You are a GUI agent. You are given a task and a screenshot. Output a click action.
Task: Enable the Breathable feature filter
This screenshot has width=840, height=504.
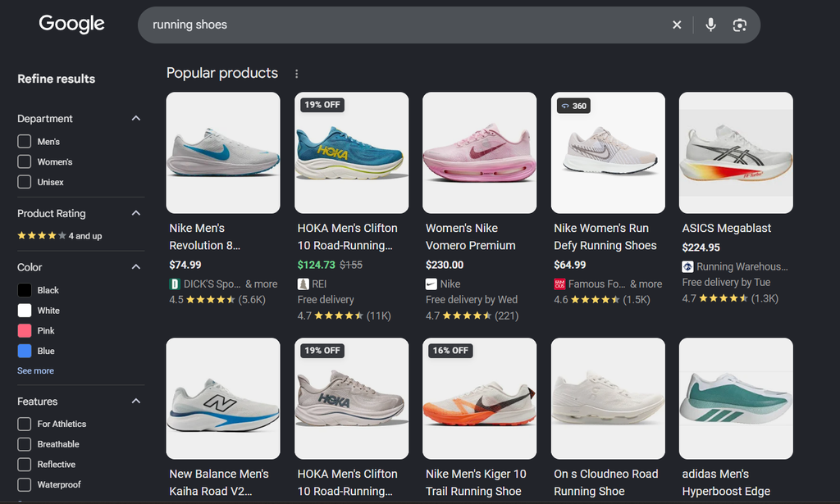tap(24, 444)
